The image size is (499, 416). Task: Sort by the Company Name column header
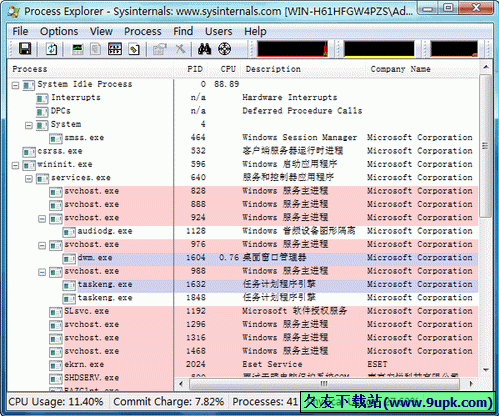coord(423,69)
